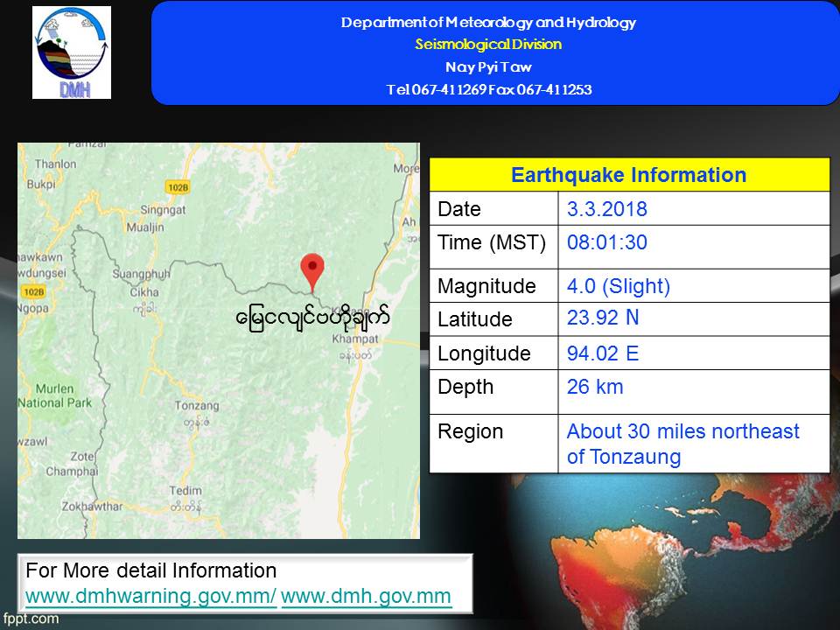
Task: Click the red epicenter pin on the map
Action: [x=312, y=273]
